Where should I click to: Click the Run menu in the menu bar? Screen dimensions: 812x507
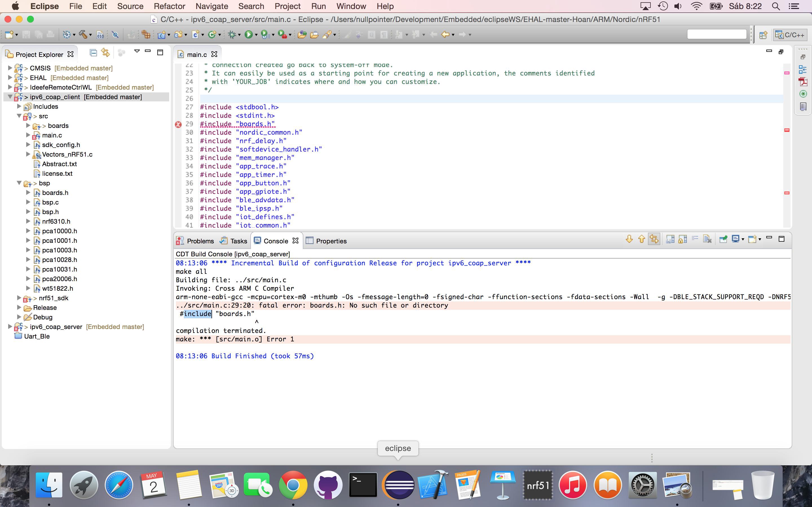(x=317, y=6)
